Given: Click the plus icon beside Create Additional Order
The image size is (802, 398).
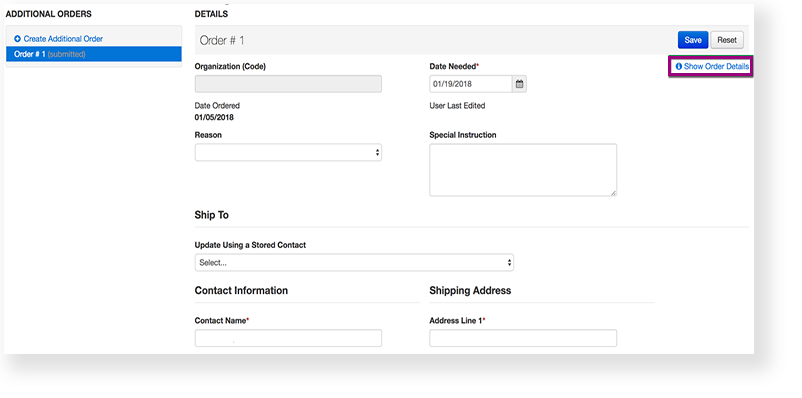Looking at the screenshot, I should tap(17, 39).
